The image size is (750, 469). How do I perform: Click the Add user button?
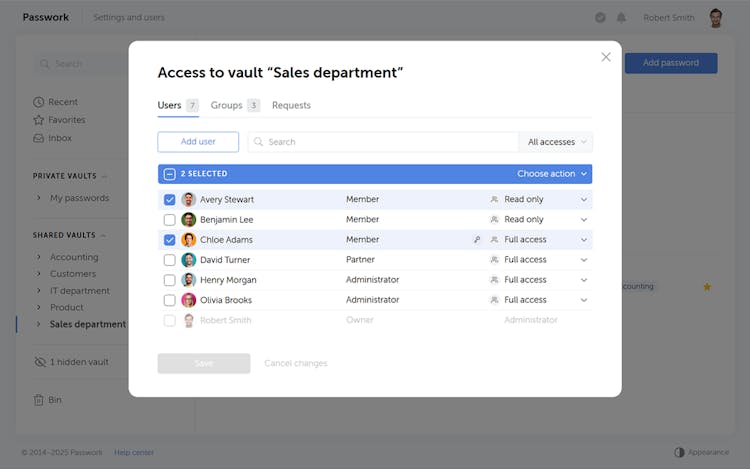198,142
